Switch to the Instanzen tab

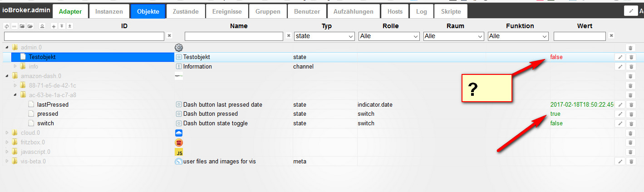[109, 11]
